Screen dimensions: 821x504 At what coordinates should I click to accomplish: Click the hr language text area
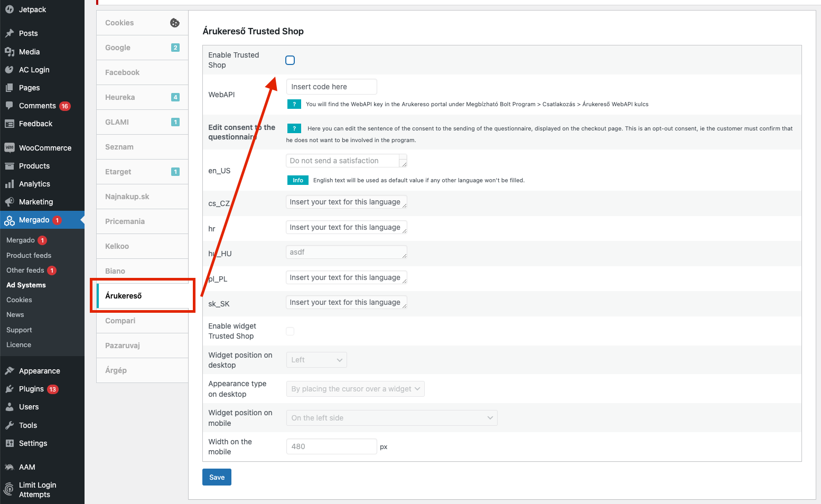(x=347, y=227)
